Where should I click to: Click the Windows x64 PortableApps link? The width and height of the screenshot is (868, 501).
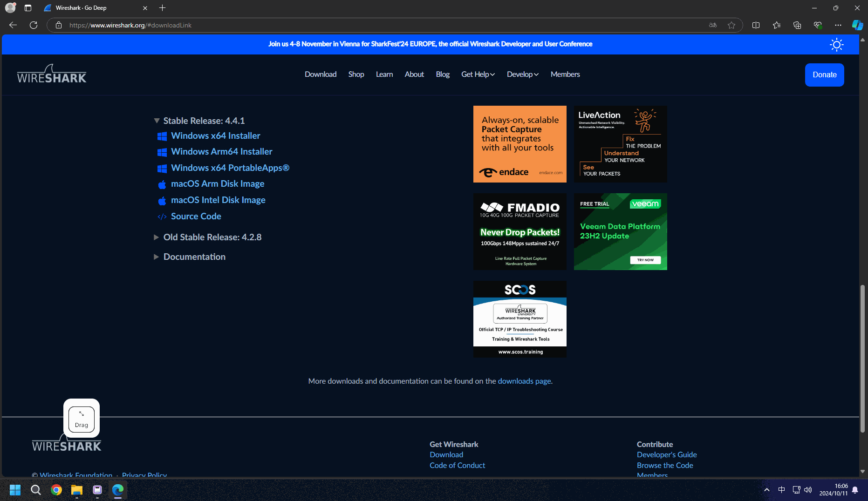pyautogui.click(x=230, y=168)
